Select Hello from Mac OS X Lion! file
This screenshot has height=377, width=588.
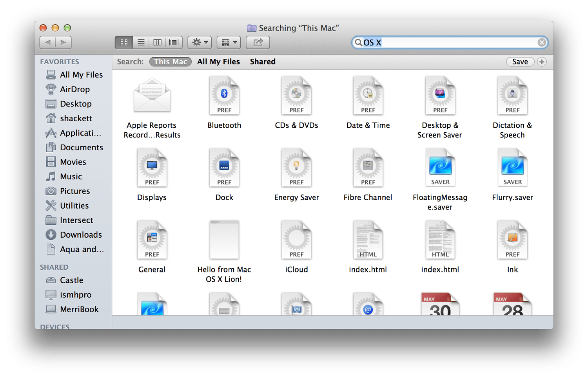[x=224, y=252]
